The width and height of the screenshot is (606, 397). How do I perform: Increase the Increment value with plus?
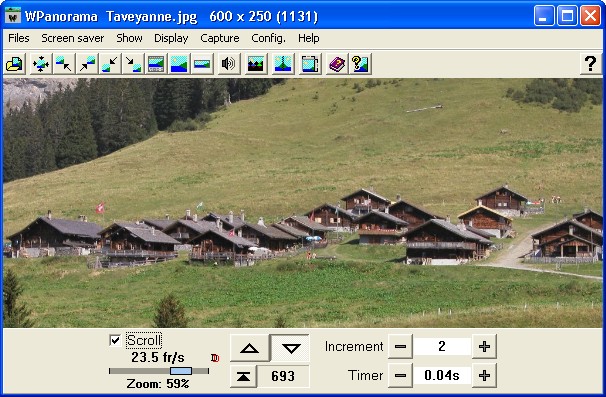tap(484, 346)
